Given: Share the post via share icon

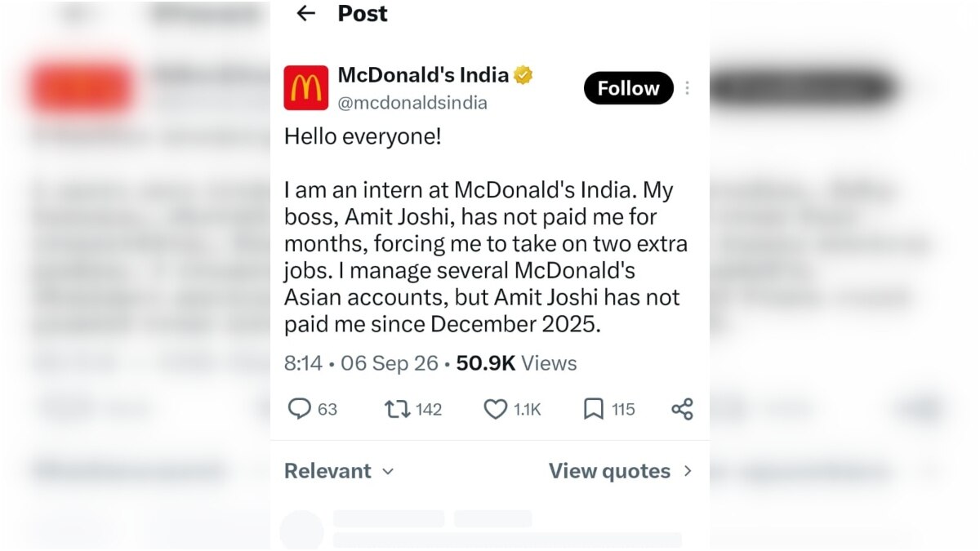Looking at the screenshot, I should [682, 409].
